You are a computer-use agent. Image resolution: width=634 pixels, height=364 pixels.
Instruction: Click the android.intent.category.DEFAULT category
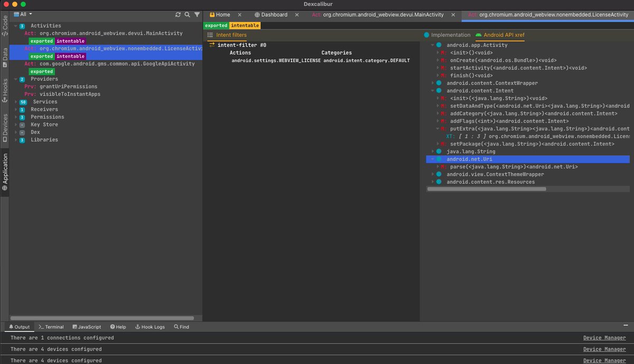pyautogui.click(x=367, y=61)
